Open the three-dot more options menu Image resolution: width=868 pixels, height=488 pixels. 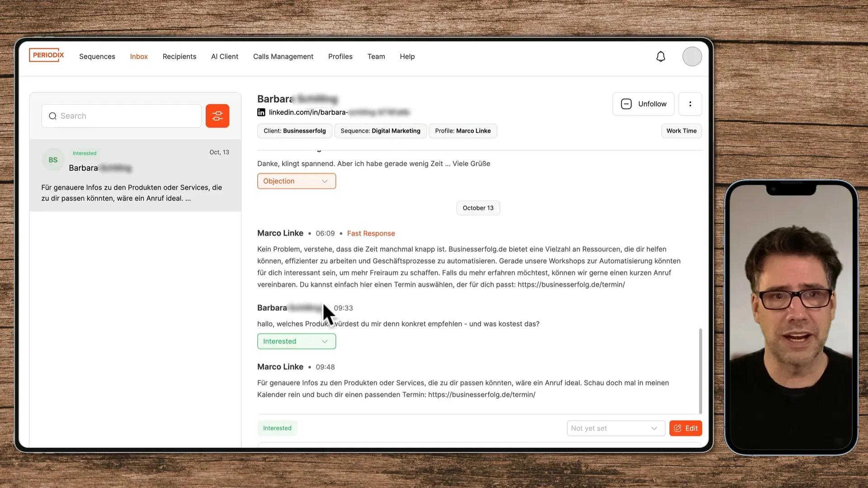(x=690, y=104)
